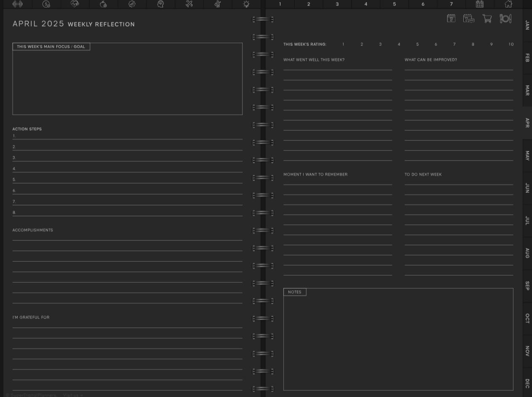This screenshot has width=532, height=397.
Task: Jump to the SEP month tab
Action: [x=527, y=286]
